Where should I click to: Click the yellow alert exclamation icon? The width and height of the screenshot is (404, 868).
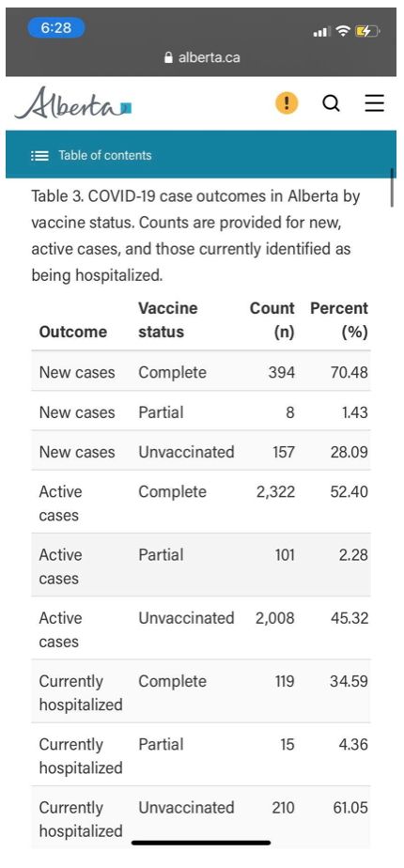pos(287,103)
